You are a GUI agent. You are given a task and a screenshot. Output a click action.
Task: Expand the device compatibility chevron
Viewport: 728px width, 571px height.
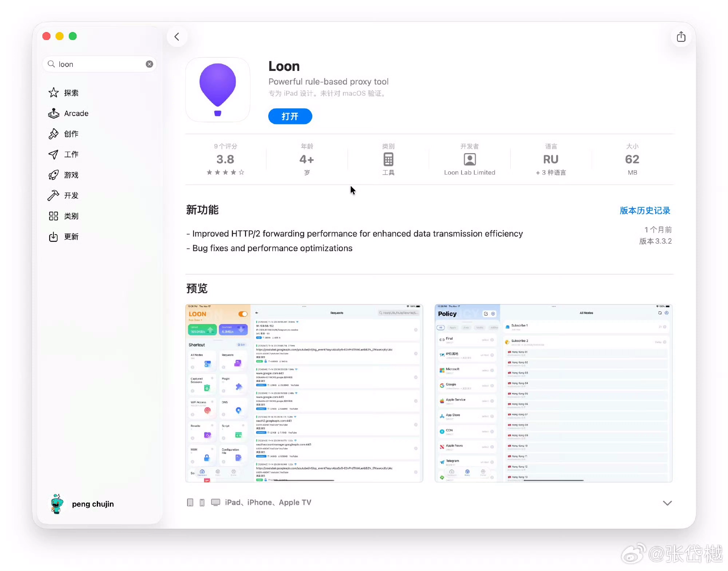point(667,503)
